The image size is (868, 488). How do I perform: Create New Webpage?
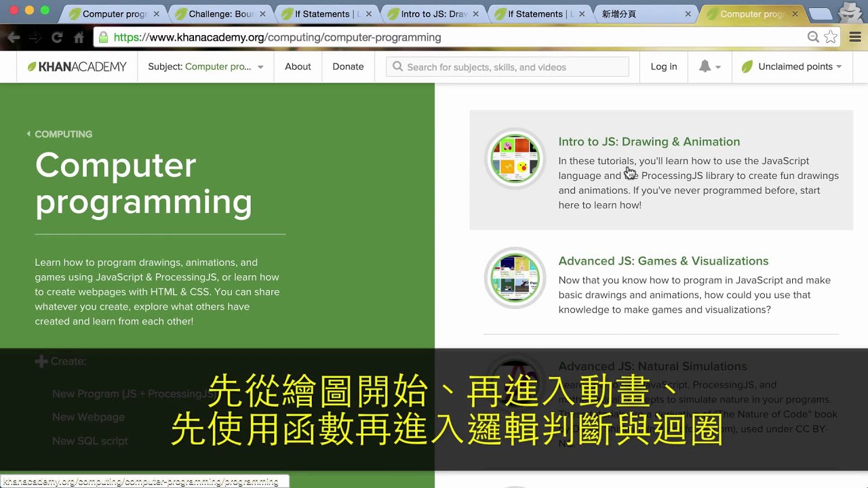point(88,417)
